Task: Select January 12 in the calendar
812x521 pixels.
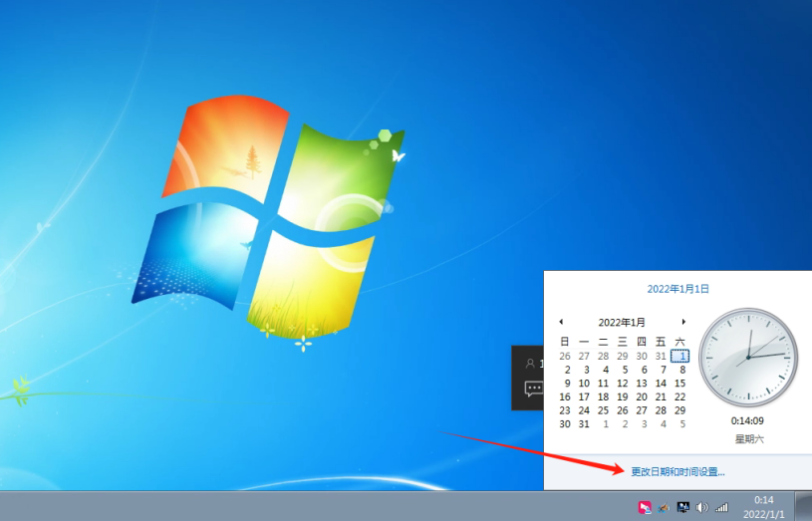Action: point(623,384)
